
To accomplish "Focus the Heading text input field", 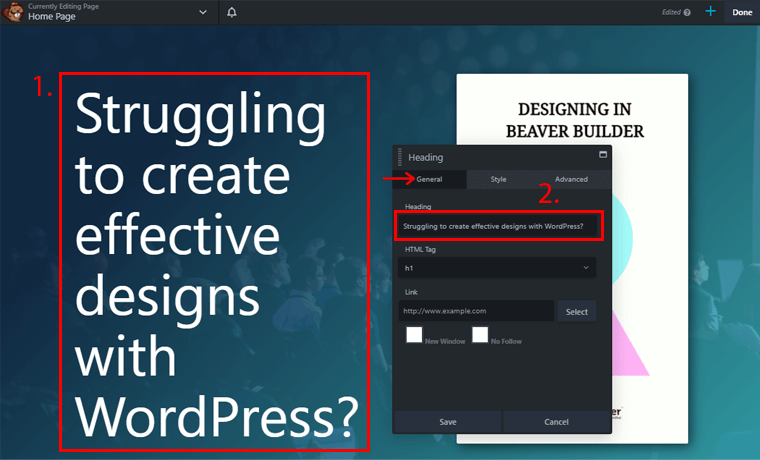I will (x=497, y=226).
